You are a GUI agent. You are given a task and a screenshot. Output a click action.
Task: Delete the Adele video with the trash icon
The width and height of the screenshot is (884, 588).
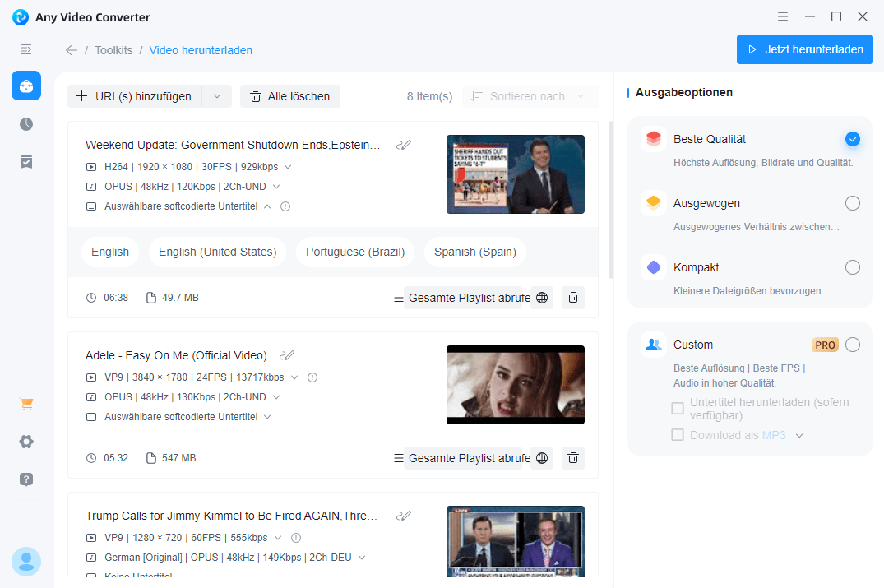pos(572,458)
